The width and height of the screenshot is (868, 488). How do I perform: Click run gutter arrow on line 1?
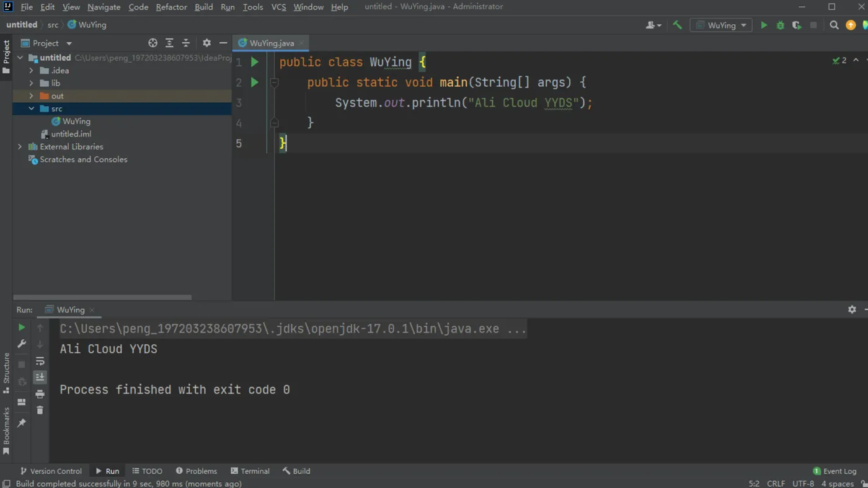(x=254, y=62)
